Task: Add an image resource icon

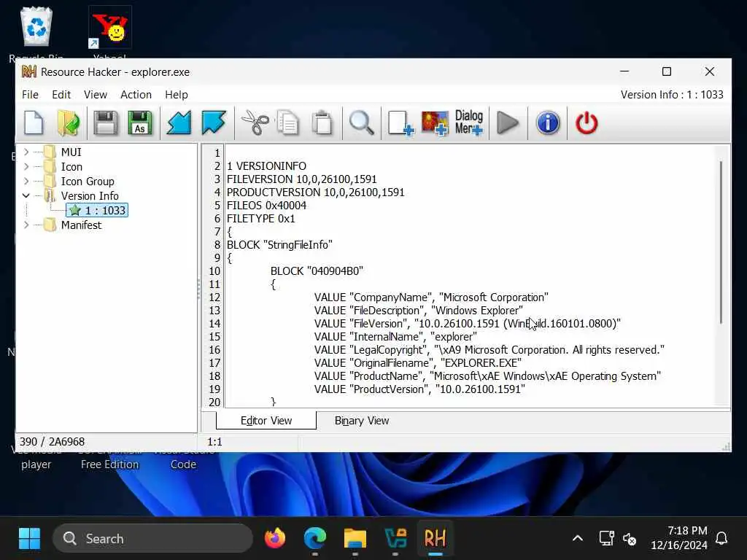Action: click(435, 123)
